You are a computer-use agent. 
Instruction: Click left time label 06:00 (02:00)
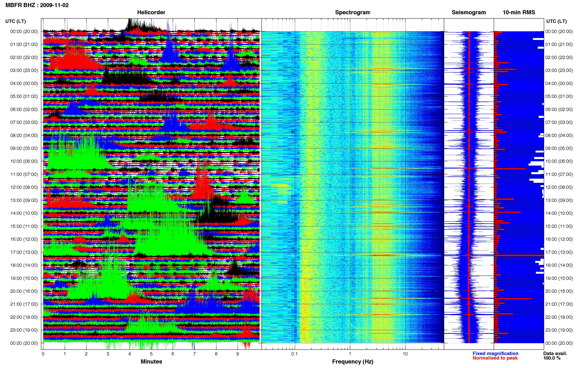(24, 109)
